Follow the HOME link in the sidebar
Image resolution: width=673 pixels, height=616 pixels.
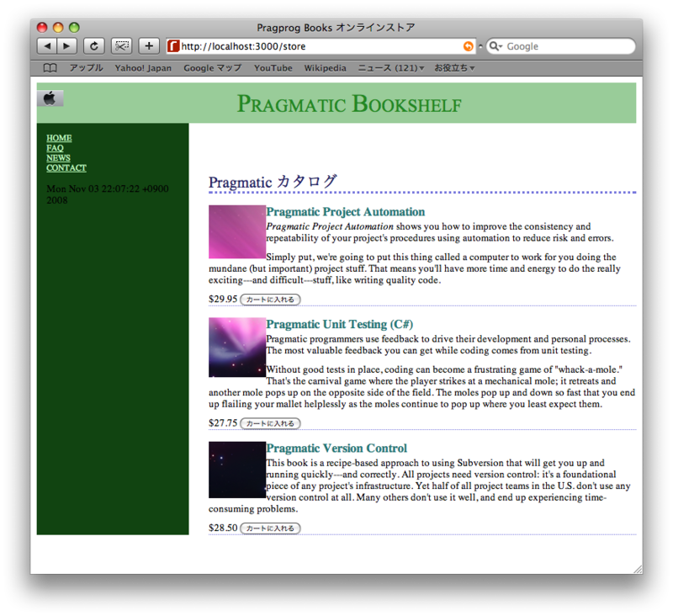(59, 138)
